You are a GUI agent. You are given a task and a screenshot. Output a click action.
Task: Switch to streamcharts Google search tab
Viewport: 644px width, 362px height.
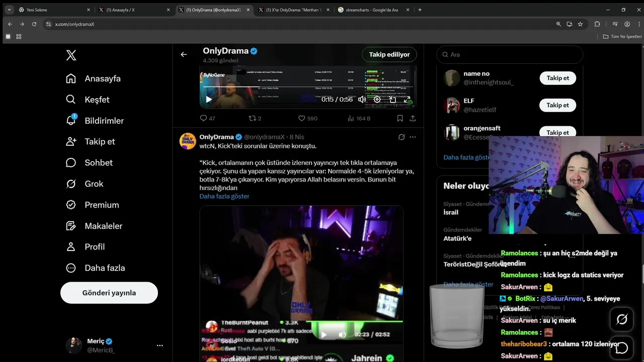(x=373, y=10)
